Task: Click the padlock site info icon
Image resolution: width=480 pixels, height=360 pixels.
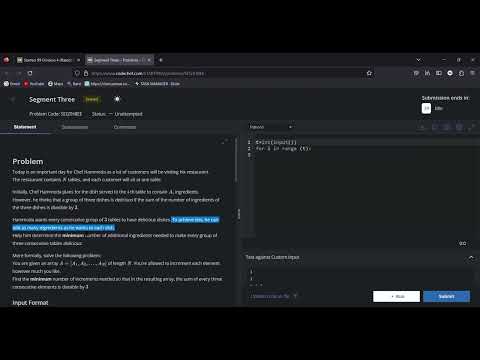Action: coord(86,73)
